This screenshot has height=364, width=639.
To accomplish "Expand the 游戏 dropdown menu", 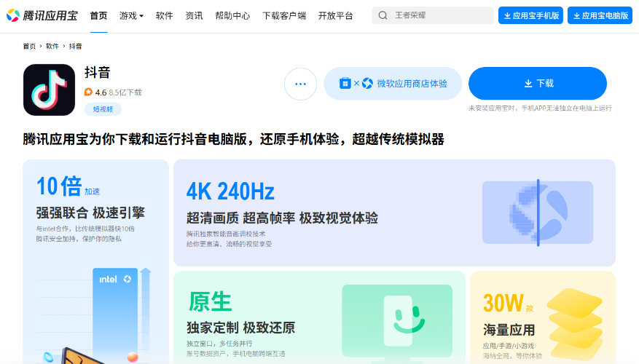I will 131,15.
